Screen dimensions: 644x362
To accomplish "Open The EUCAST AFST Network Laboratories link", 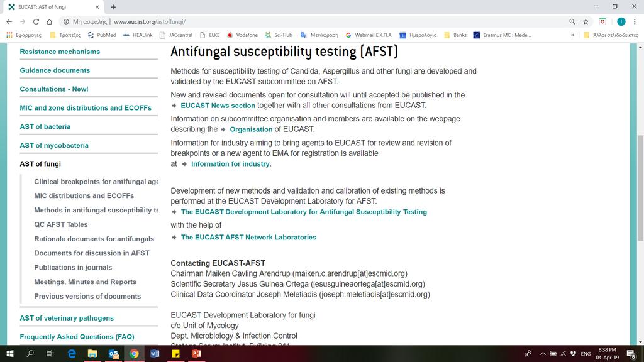I will (x=248, y=237).
